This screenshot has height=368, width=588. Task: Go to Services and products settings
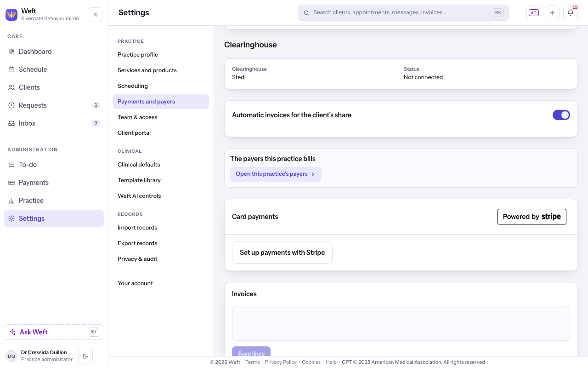coord(161,70)
